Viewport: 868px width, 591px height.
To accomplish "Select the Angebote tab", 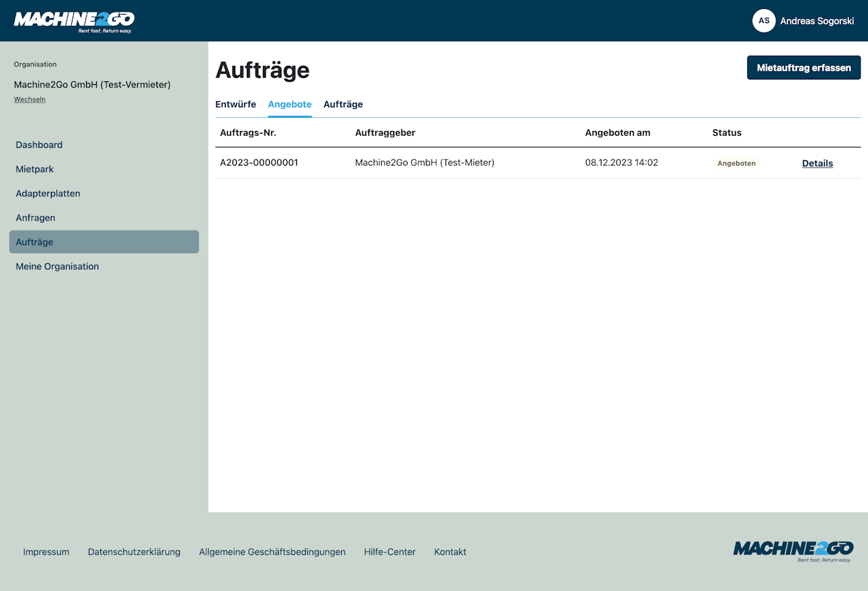I will (x=290, y=104).
